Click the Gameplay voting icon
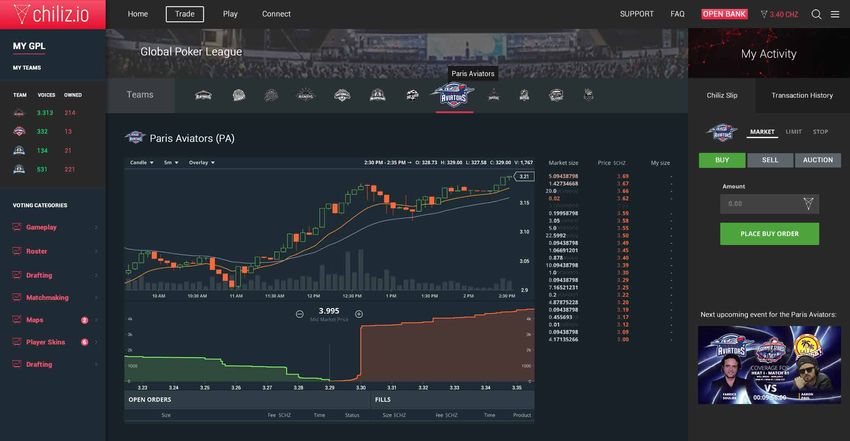 point(17,227)
